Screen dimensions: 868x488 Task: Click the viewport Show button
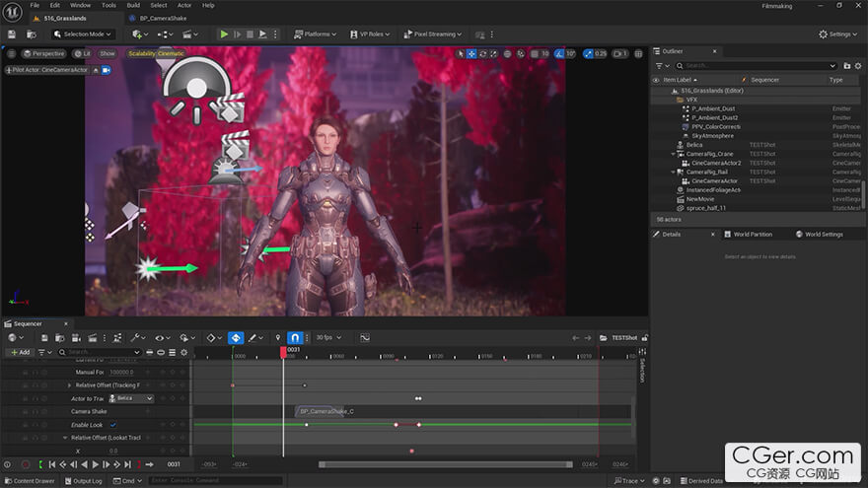[108, 53]
